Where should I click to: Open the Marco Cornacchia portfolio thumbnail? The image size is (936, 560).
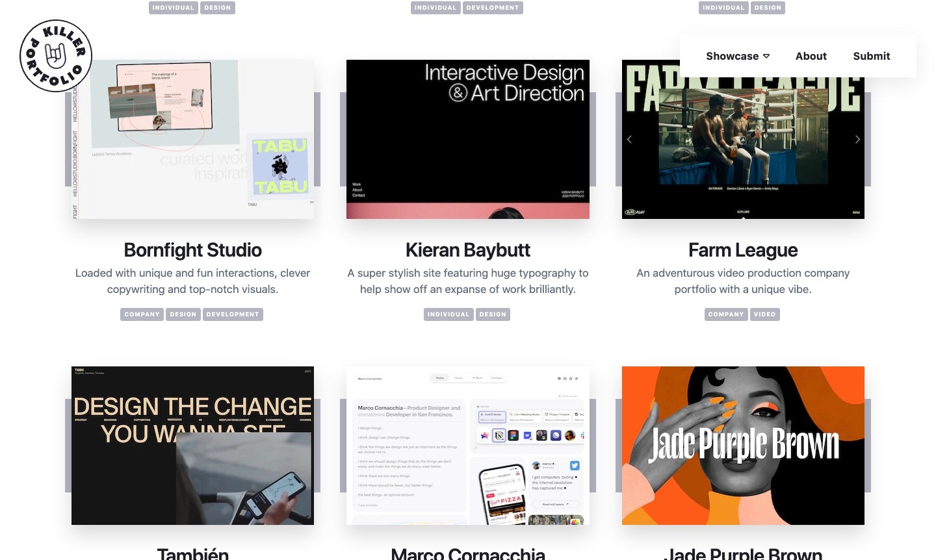pos(468,446)
